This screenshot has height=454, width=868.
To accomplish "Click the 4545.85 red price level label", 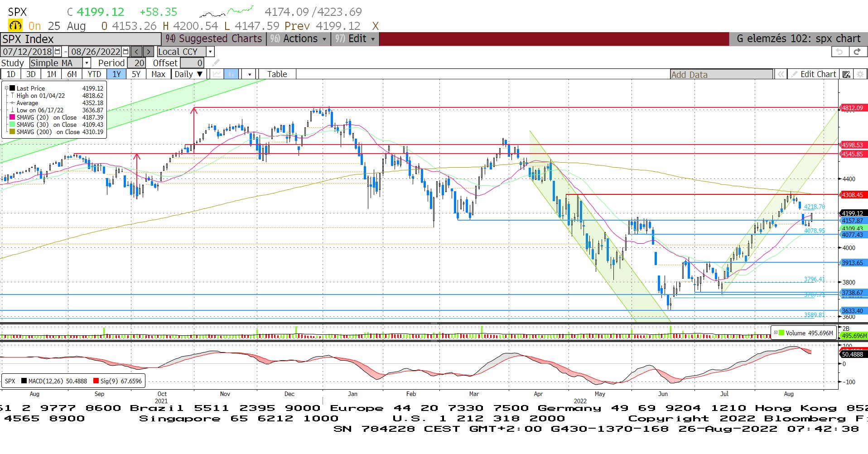I will [x=853, y=154].
